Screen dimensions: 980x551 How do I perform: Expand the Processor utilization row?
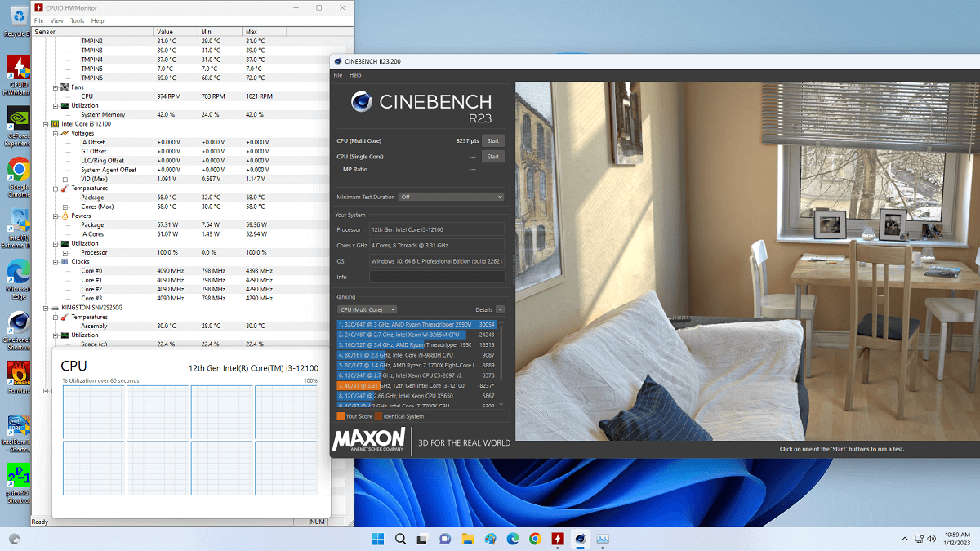coord(65,252)
